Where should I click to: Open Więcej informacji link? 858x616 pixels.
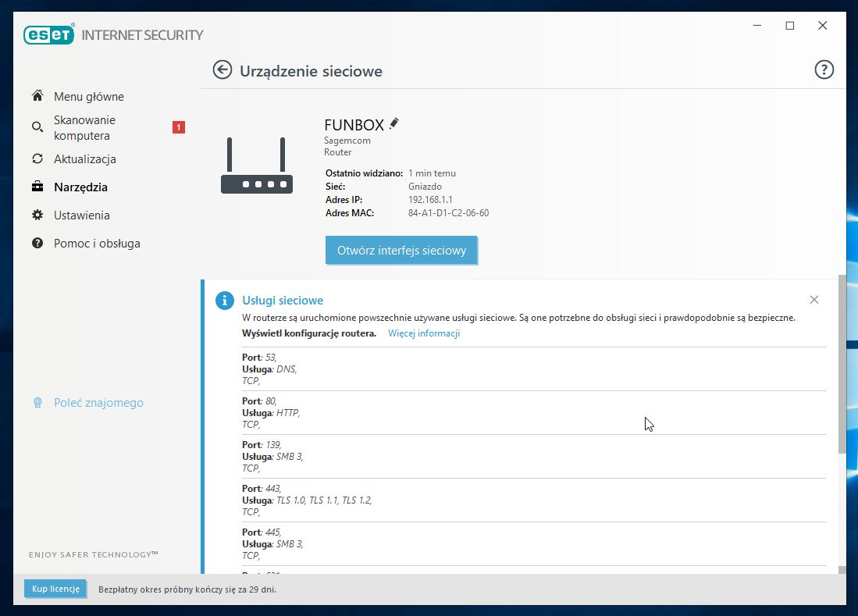(x=423, y=333)
